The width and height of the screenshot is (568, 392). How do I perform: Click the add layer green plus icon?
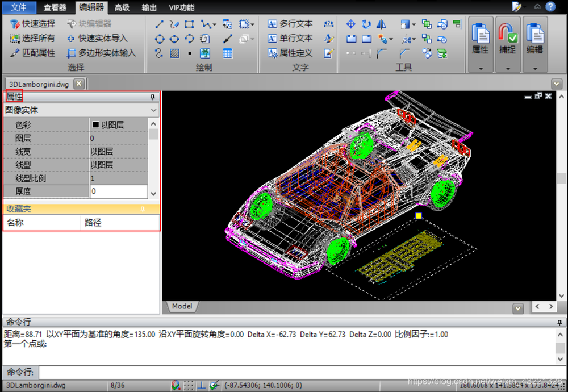click(442, 53)
